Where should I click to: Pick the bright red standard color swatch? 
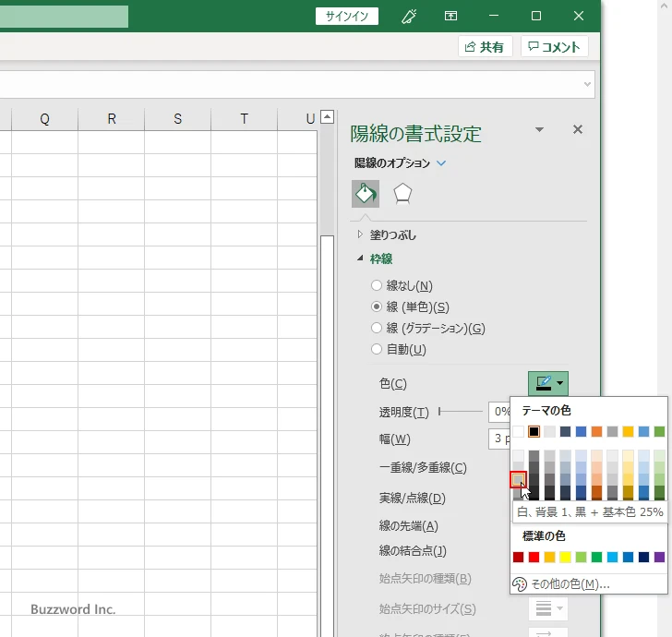point(534,557)
